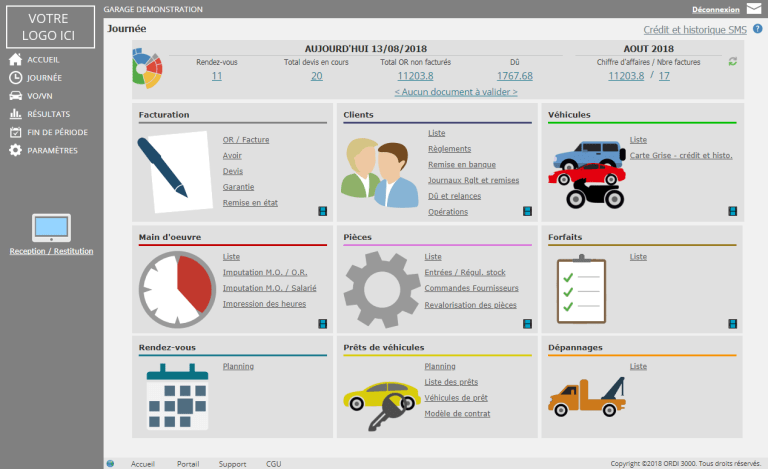
Task: Open the blue help question mark icon
Action: (757, 29)
